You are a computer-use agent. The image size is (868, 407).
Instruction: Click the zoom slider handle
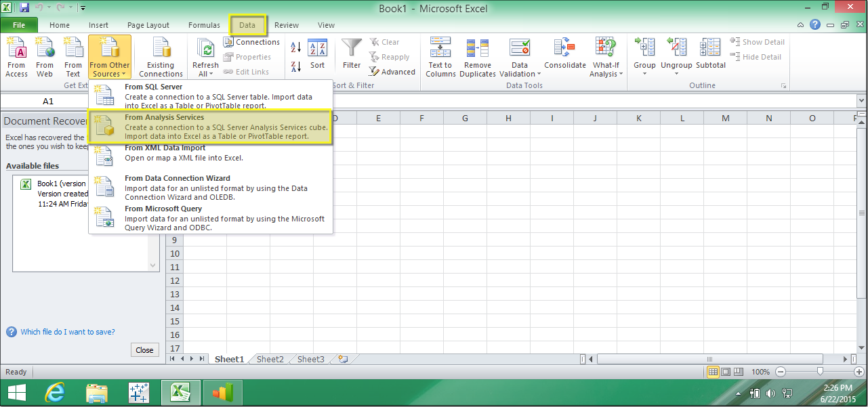click(x=820, y=372)
